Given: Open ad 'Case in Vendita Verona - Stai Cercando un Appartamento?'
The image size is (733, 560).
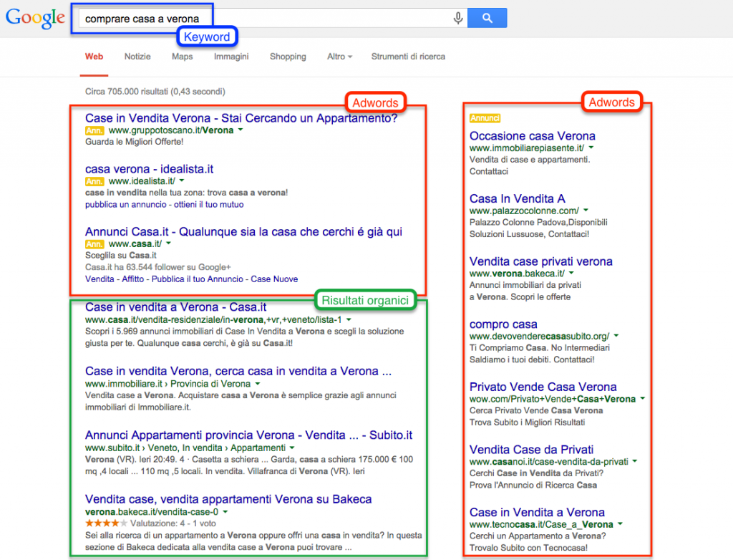Looking at the screenshot, I should point(241,118).
